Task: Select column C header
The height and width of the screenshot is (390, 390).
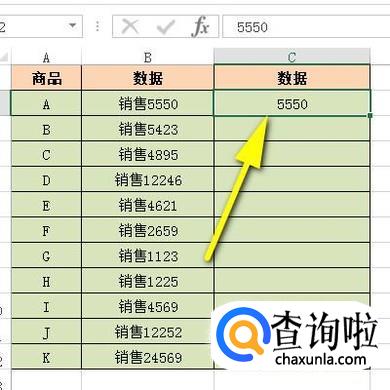Action: point(292,57)
